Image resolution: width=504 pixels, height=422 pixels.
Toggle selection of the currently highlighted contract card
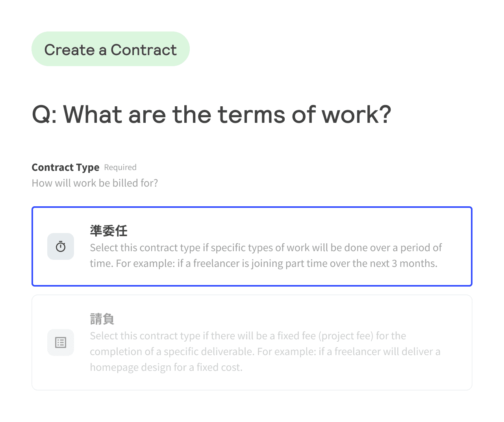pyautogui.click(x=252, y=246)
